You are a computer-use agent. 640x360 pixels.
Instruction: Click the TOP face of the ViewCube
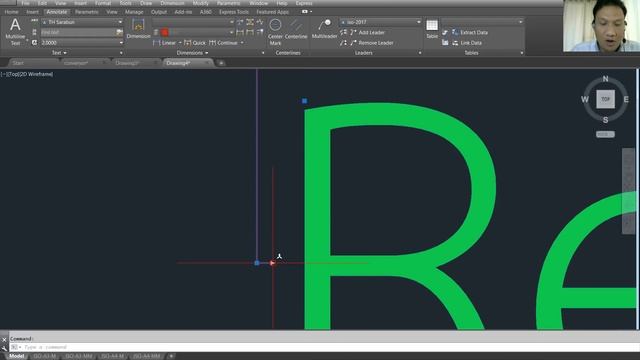point(605,99)
